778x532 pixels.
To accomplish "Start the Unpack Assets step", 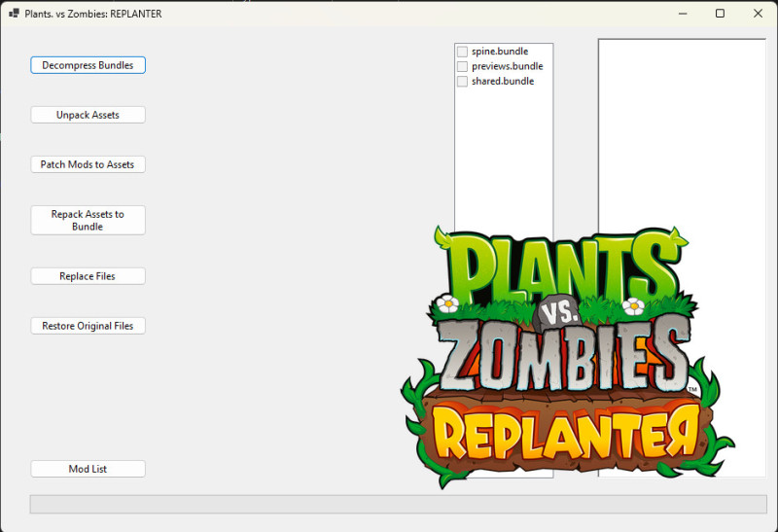I will pos(88,115).
